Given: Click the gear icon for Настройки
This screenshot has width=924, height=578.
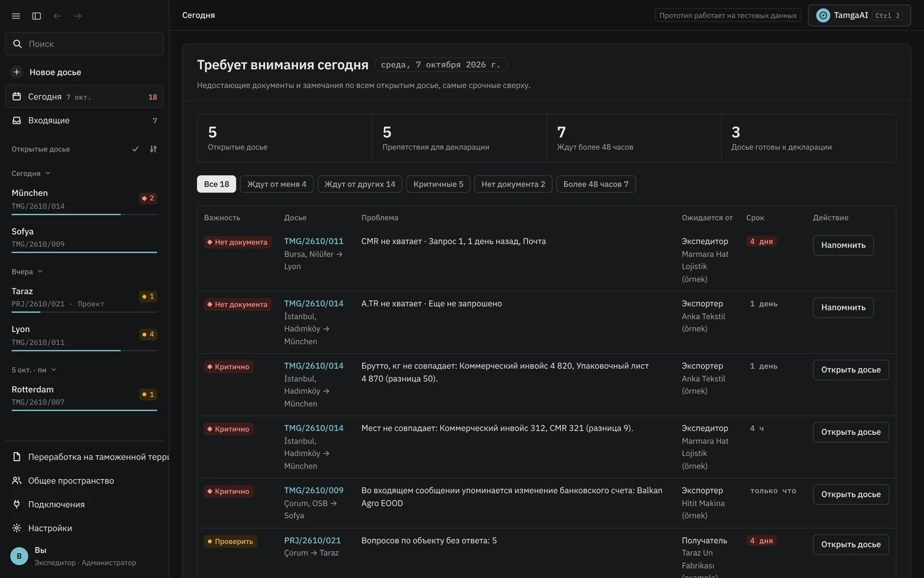Looking at the screenshot, I should tap(17, 528).
